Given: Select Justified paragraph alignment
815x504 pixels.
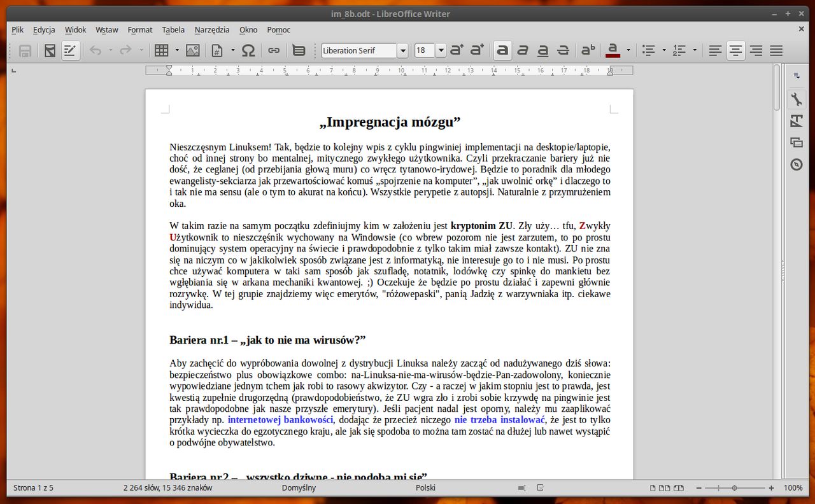Looking at the screenshot, I should tap(776, 50).
